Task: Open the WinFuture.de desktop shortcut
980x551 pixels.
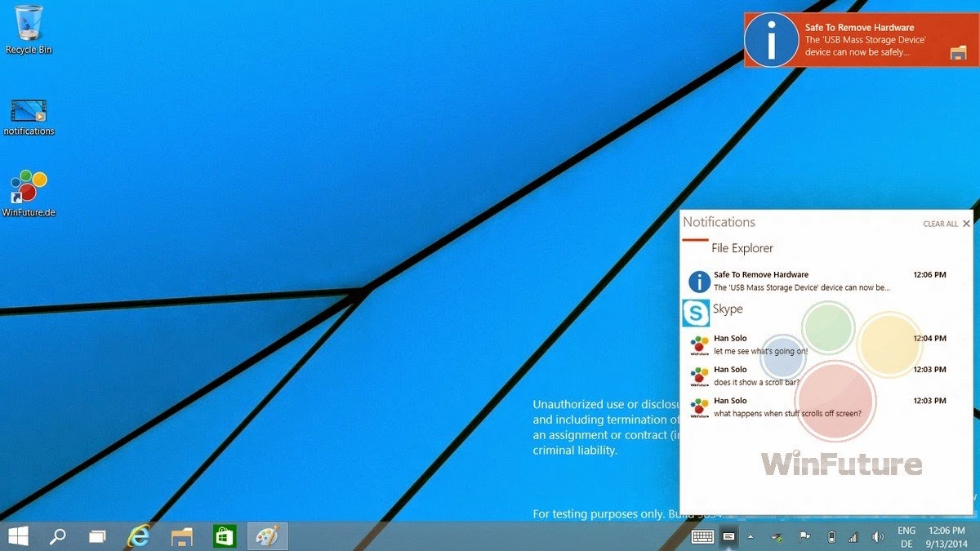Action: tap(29, 193)
